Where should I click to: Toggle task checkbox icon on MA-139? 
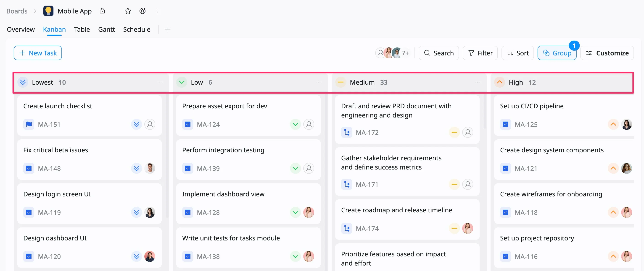point(188,168)
